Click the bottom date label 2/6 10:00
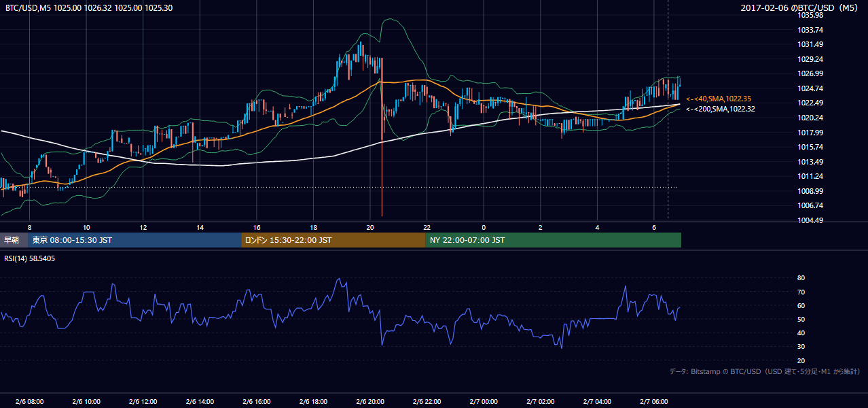868x408 pixels. tap(86, 401)
